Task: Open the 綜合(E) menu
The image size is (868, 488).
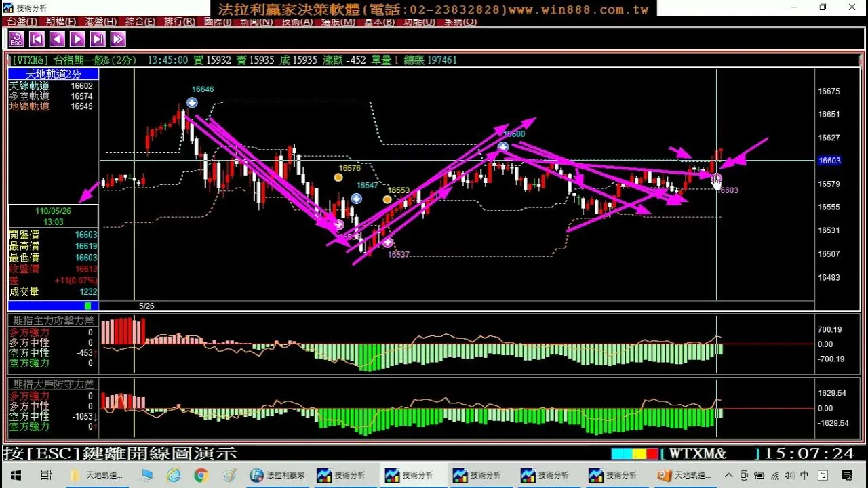Action: (140, 22)
